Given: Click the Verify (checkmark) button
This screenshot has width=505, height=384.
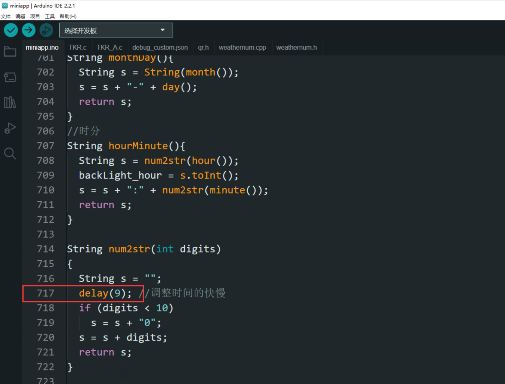Looking at the screenshot, I should [11, 30].
